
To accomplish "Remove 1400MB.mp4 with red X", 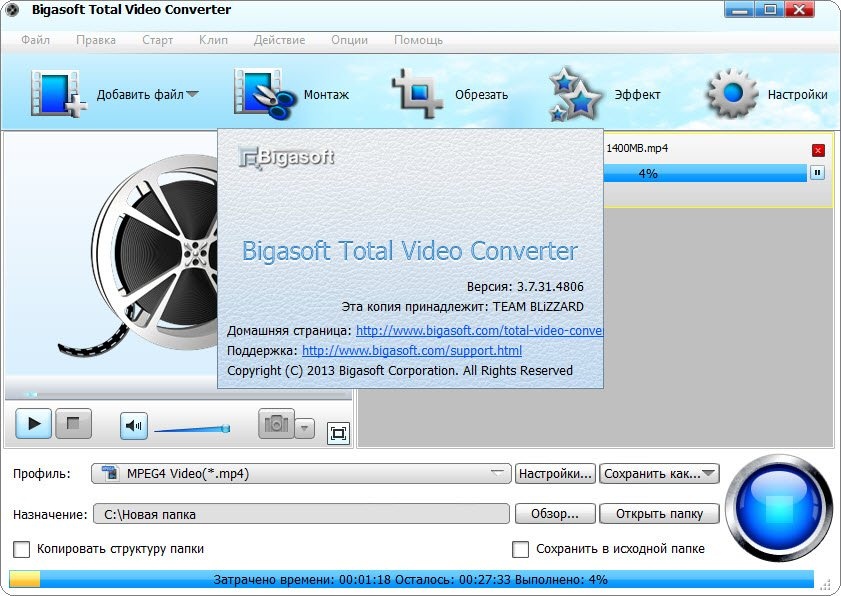I will [x=818, y=150].
